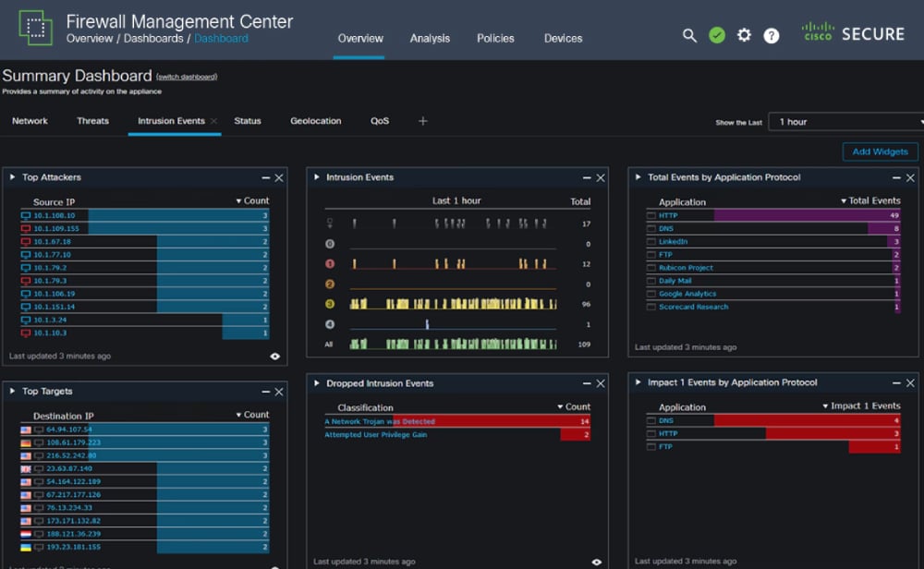Close the Intrusion Events tab with its X

(x=213, y=121)
